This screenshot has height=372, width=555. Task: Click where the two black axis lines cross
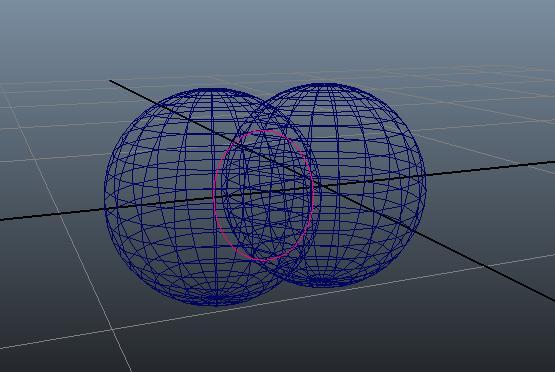[322, 185]
